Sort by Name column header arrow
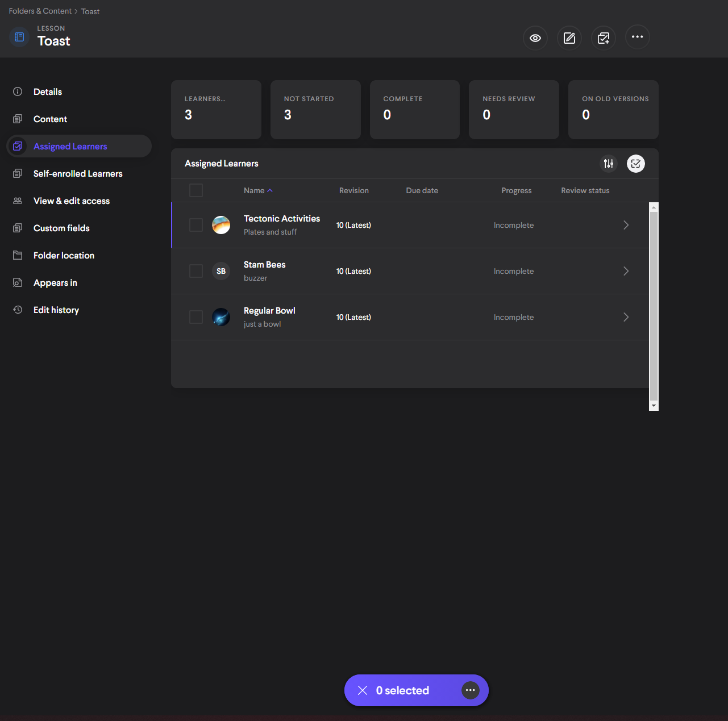This screenshot has height=721, width=728. pos(270,191)
